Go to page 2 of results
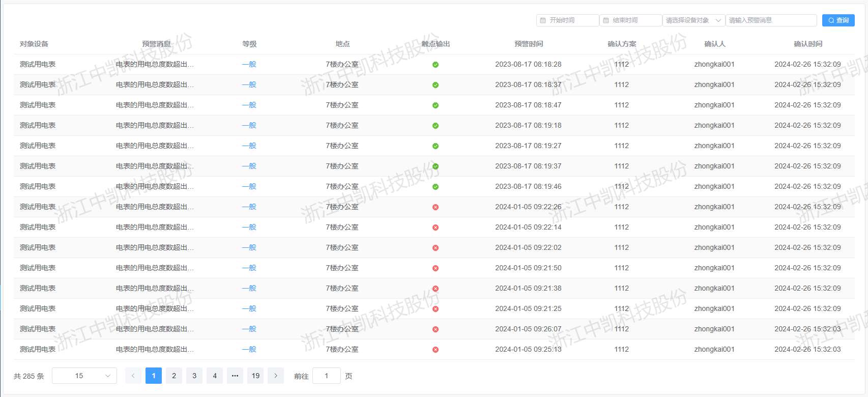 coord(174,376)
